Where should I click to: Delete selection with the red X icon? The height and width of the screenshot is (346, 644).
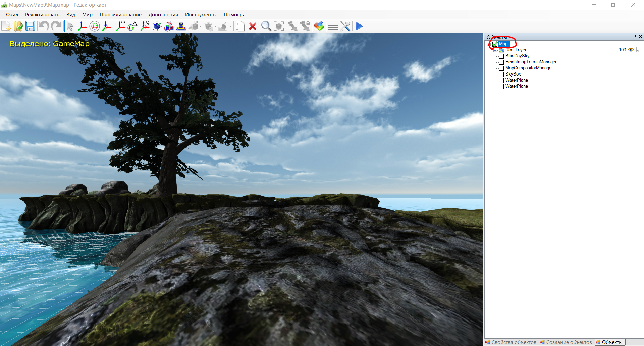[x=253, y=26]
